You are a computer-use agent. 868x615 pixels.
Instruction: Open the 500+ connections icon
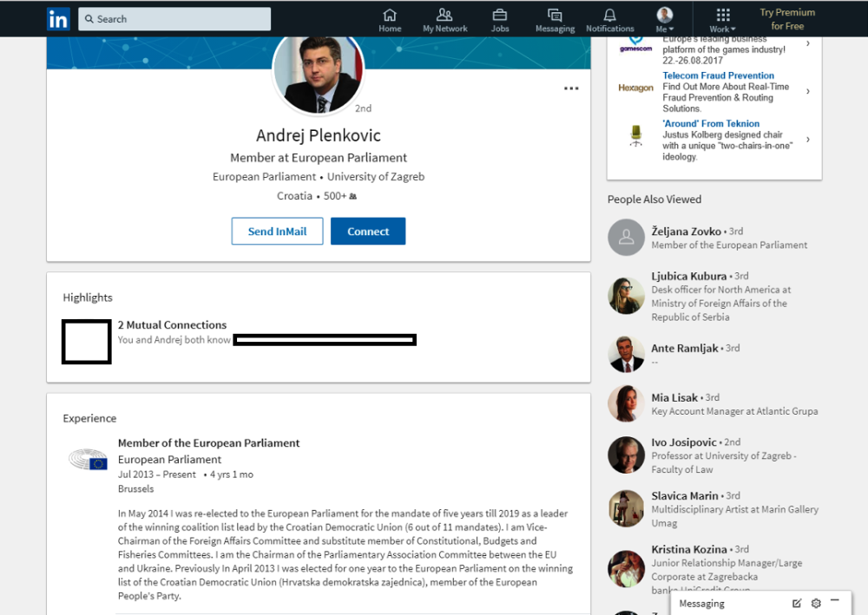[353, 196]
